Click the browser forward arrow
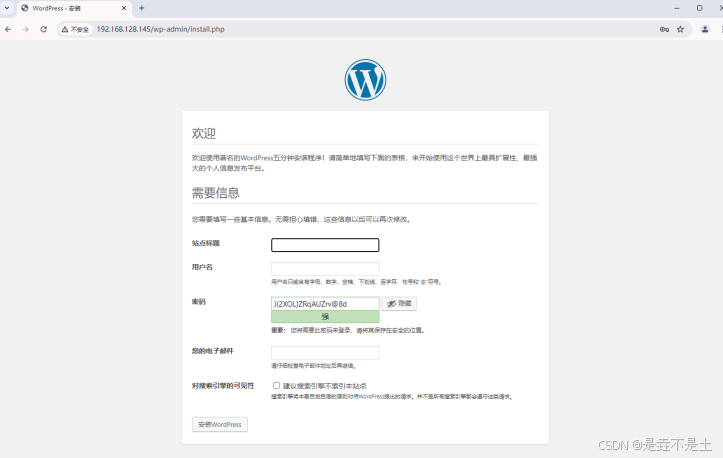 click(26, 29)
